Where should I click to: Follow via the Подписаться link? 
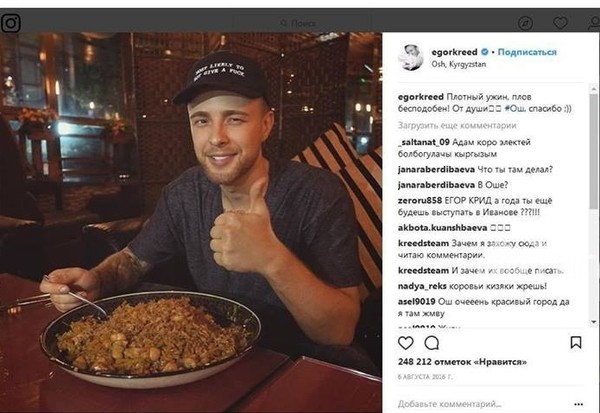pos(527,52)
